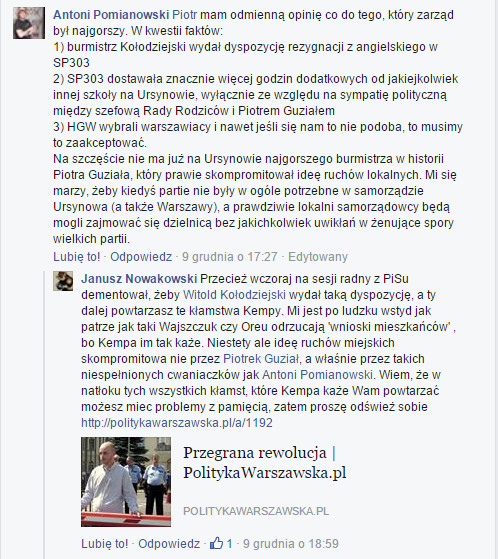Reply to Antoni's comment via Odpowiedz
This screenshot has height=559, width=498.
coord(141,257)
